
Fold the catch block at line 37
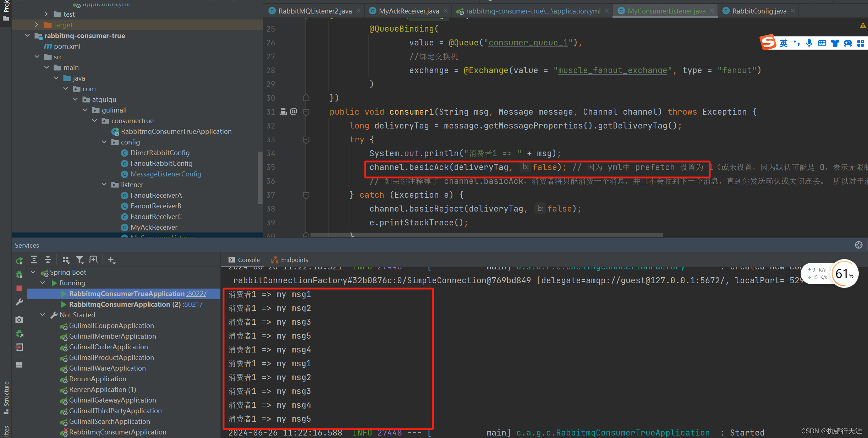click(x=306, y=195)
